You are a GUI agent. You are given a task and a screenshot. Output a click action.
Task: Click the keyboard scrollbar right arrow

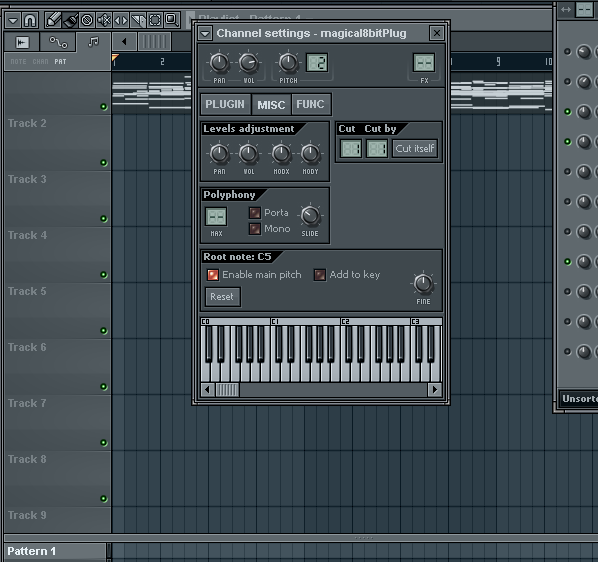[x=434, y=390]
